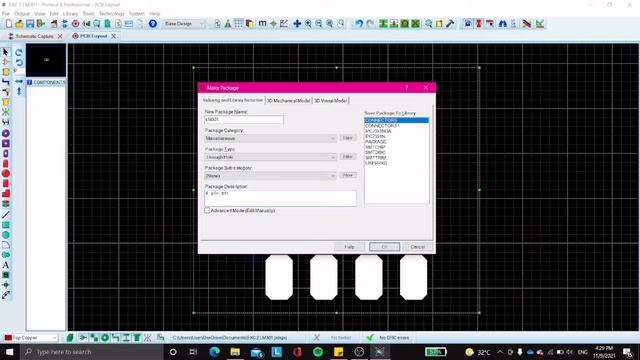Save the project with floppy disk icon

pos(30,24)
